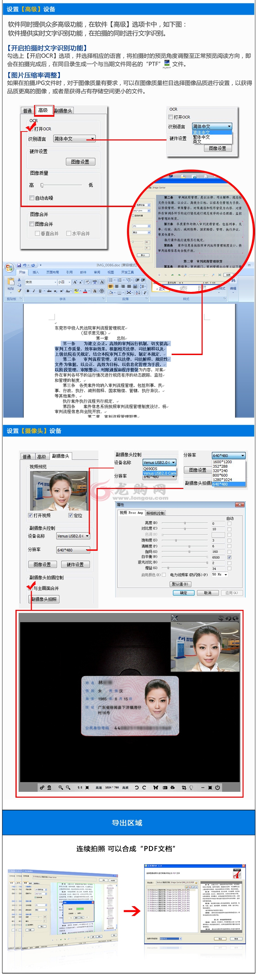
Task: Click 硬件设置 button in camera panel
Action: [75, 564]
